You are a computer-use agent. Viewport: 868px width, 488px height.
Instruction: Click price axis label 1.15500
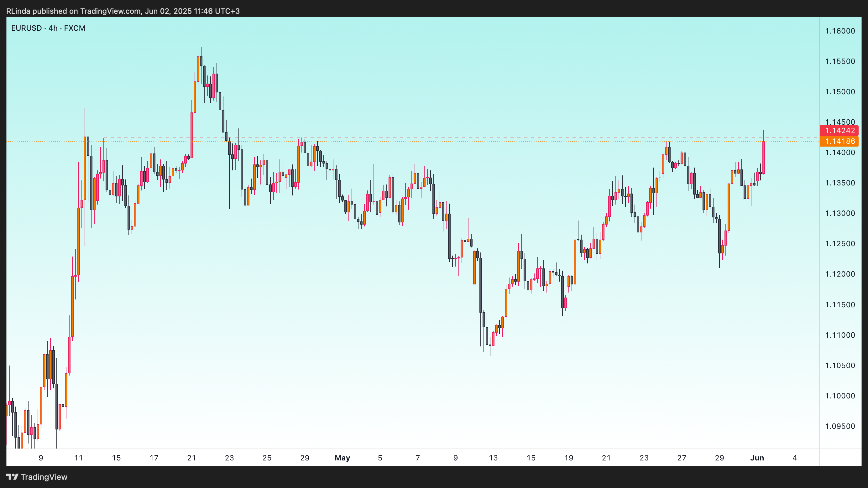point(840,61)
